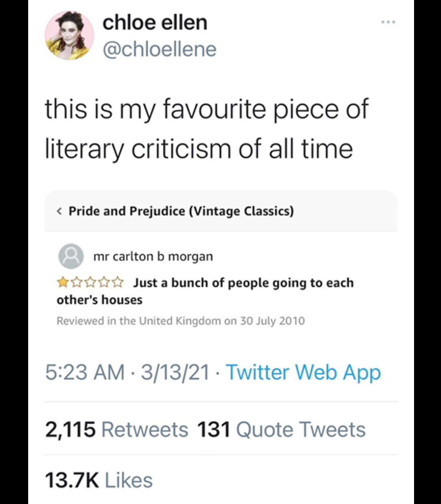Viewport: 441px width, 504px height.
Task: Click the first filled gold star
Action: point(63,282)
